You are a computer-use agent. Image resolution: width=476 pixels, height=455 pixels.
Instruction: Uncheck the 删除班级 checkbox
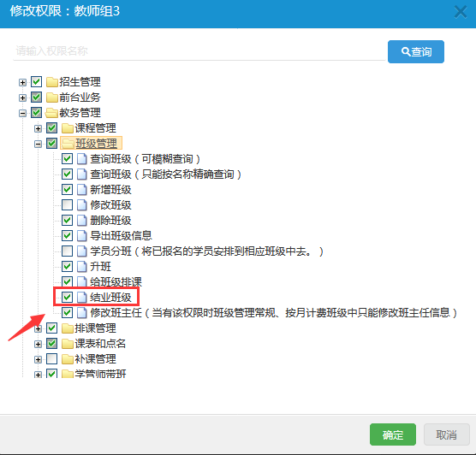click(67, 221)
